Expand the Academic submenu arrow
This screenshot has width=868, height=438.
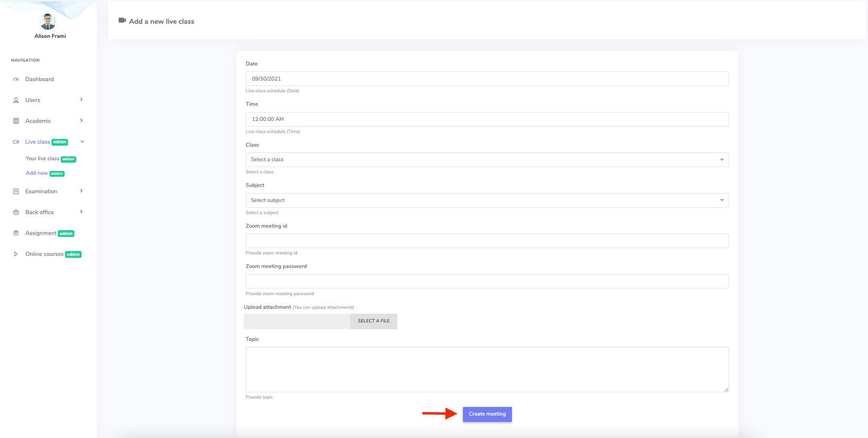click(x=81, y=120)
